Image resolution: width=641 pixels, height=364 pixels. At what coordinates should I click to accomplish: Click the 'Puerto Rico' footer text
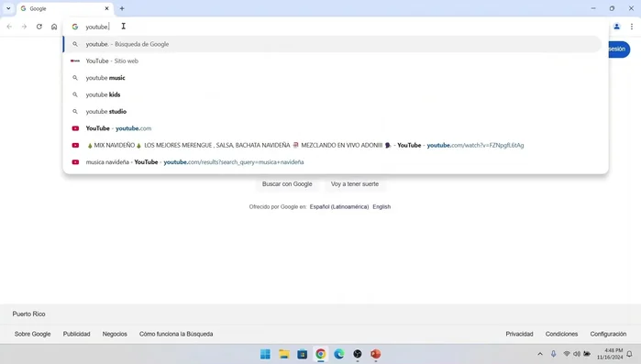click(x=28, y=314)
